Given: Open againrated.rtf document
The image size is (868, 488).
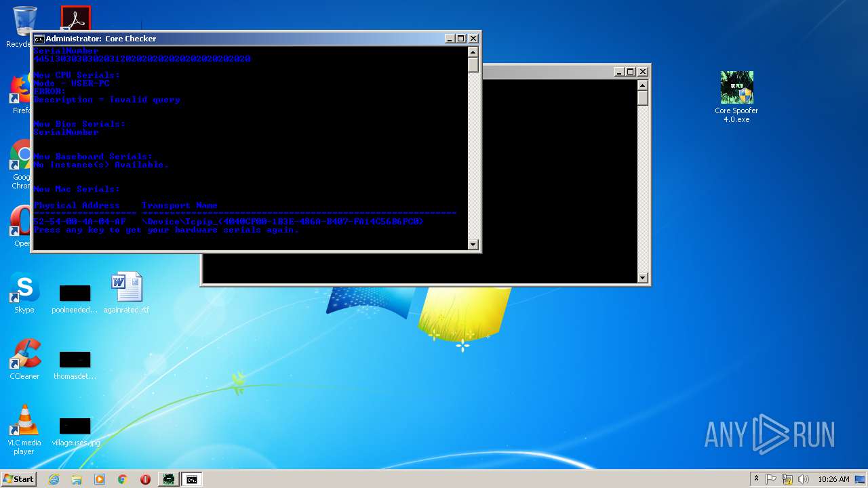Looking at the screenshot, I should tap(126, 292).
